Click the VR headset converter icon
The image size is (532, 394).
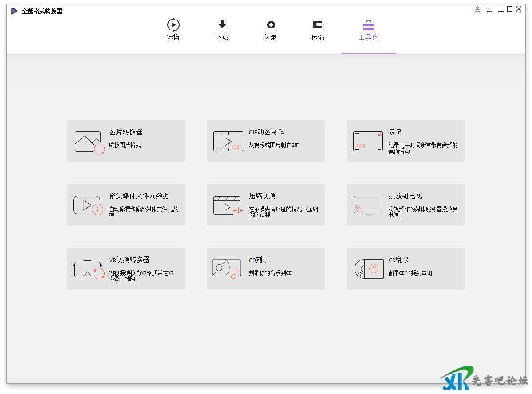[x=89, y=269]
